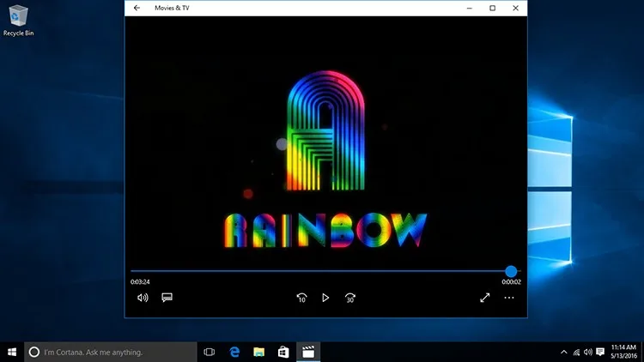644x362 pixels.
Task: Click the Movies & TV window title
Action: click(172, 8)
